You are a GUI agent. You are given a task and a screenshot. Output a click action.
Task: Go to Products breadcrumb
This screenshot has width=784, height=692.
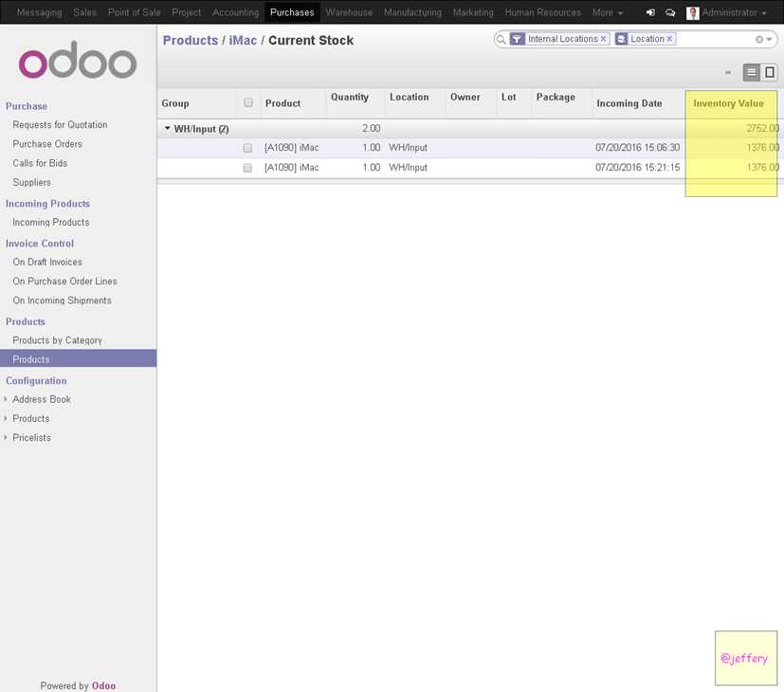[190, 41]
